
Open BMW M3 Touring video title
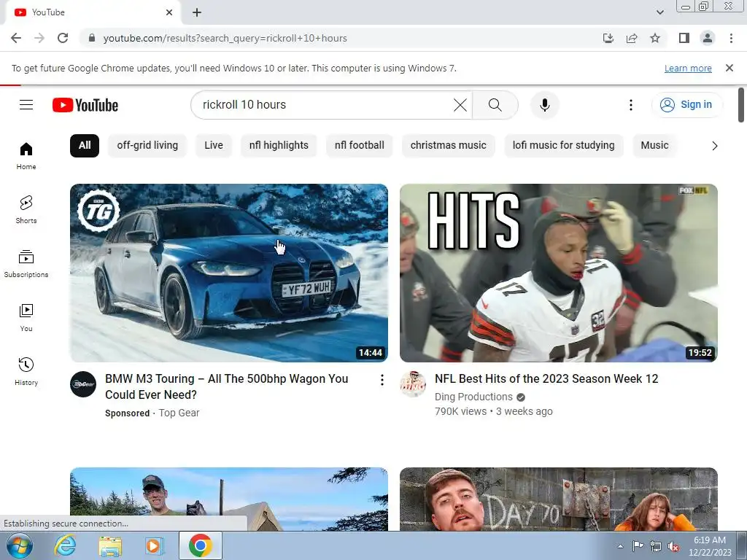(x=227, y=386)
